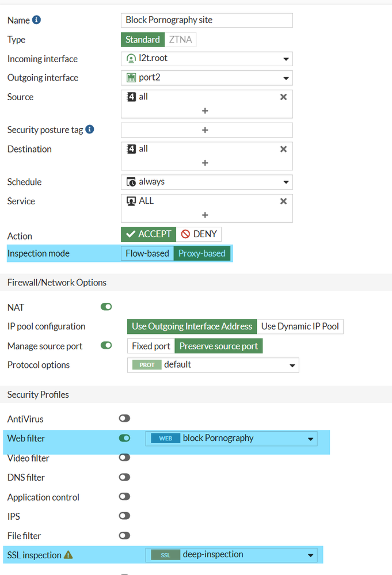Turn off the Web filter toggle

pos(124,439)
